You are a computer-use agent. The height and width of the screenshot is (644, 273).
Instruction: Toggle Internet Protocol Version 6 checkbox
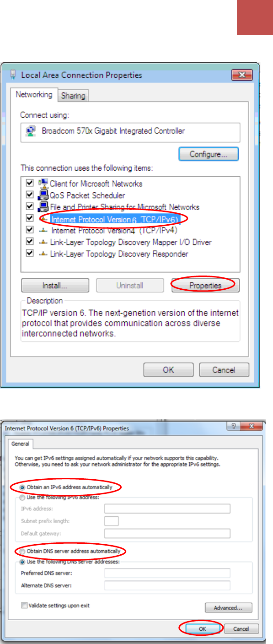(30, 218)
